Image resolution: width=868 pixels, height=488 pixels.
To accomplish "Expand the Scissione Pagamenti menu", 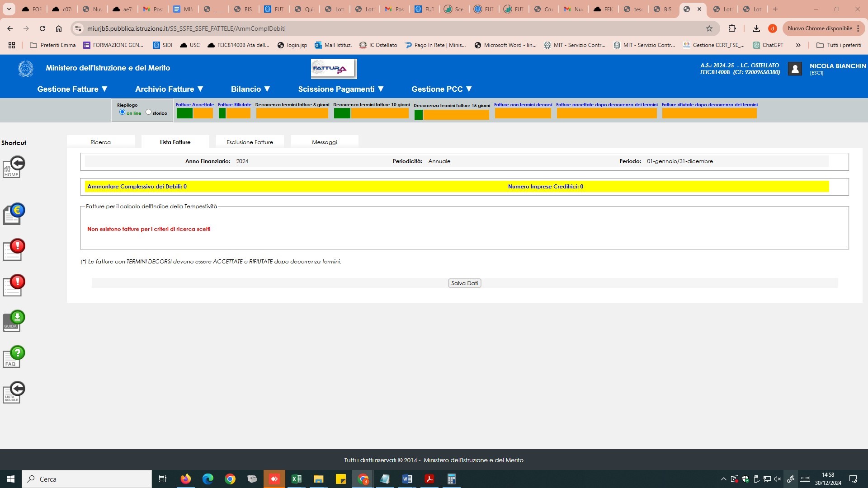I will click(x=341, y=89).
